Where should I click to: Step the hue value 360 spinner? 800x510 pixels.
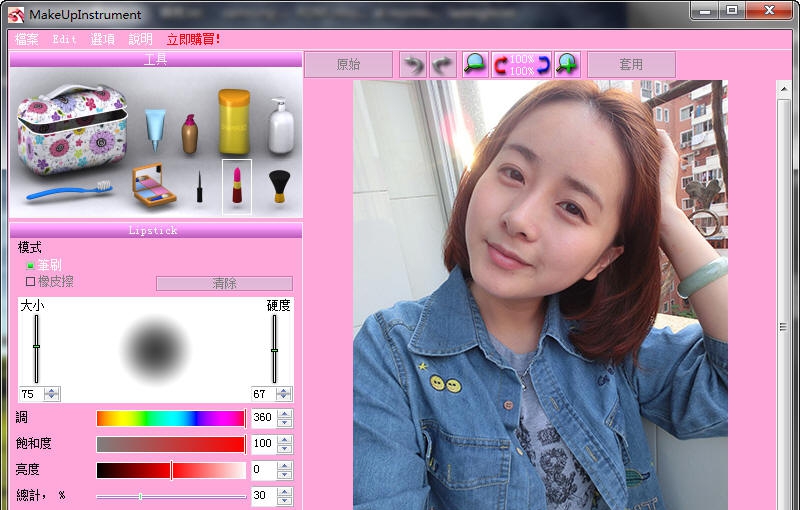[x=285, y=414]
